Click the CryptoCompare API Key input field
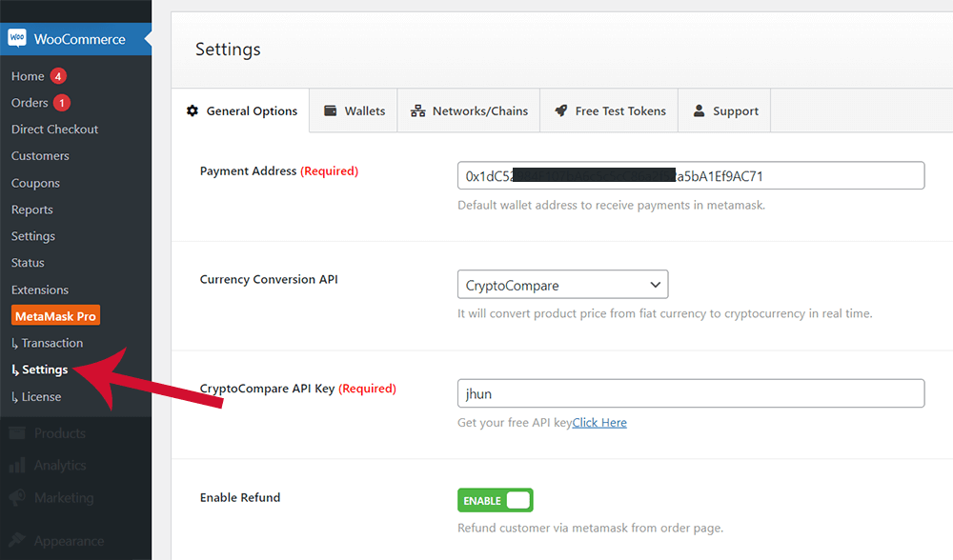This screenshot has width=953, height=560. tap(691, 393)
